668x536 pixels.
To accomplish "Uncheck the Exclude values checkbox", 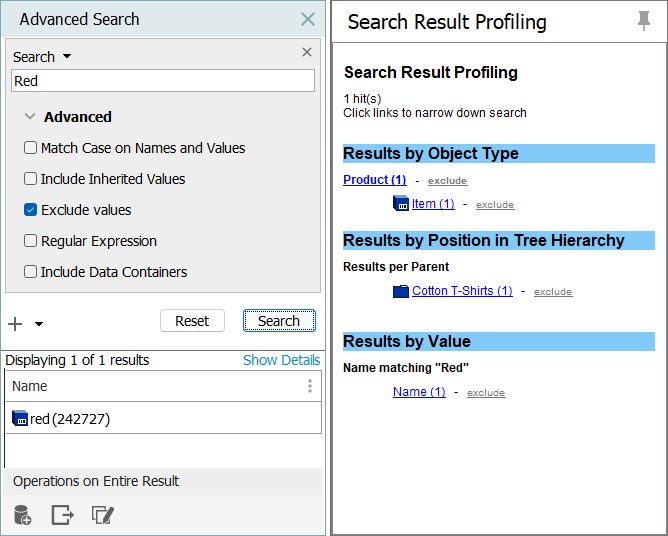I will pos(30,210).
